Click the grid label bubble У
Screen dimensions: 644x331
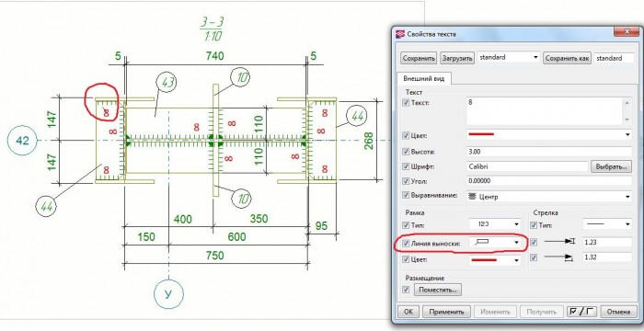pyautogui.click(x=168, y=294)
